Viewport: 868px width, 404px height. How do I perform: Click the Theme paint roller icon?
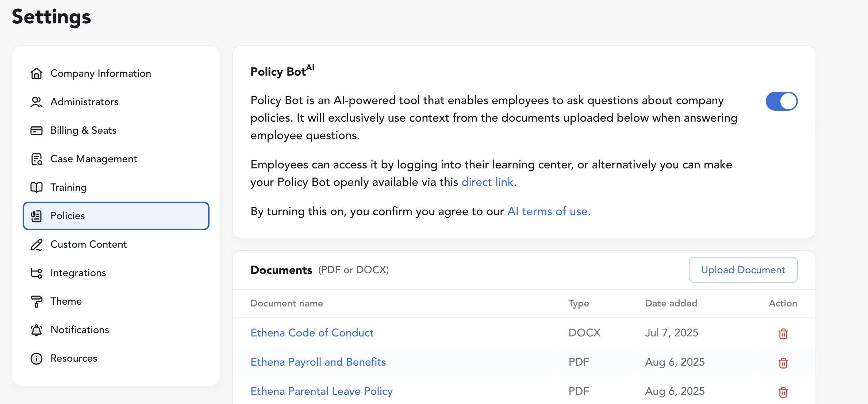[x=37, y=301]
